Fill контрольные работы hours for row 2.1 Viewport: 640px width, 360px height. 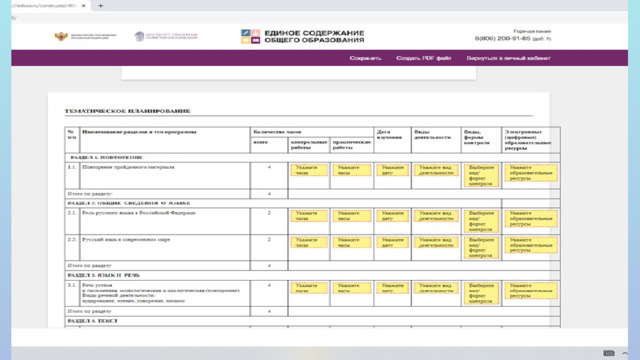309,216
